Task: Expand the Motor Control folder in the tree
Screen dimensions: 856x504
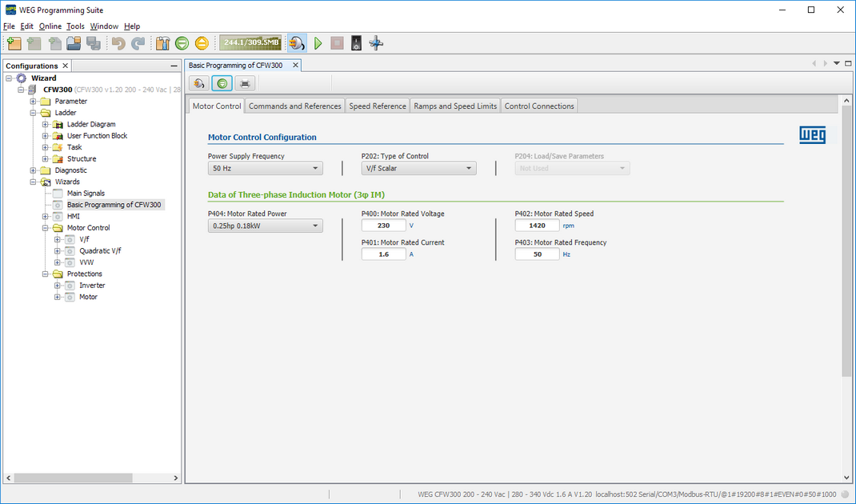Action: [x=46, y=227]
